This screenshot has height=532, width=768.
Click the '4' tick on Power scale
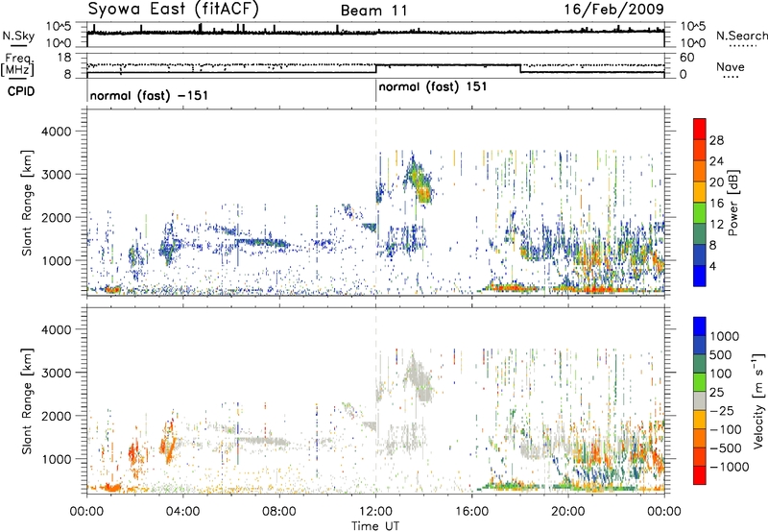point(712,267)
